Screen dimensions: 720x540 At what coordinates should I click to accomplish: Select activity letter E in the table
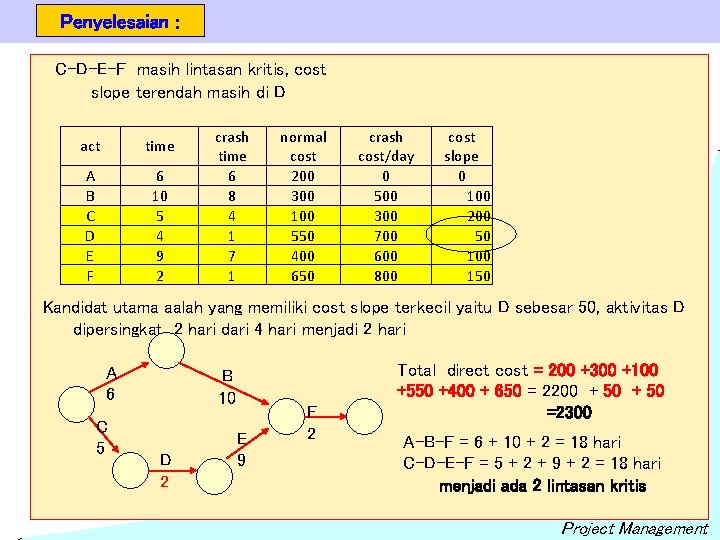[90, 256]
